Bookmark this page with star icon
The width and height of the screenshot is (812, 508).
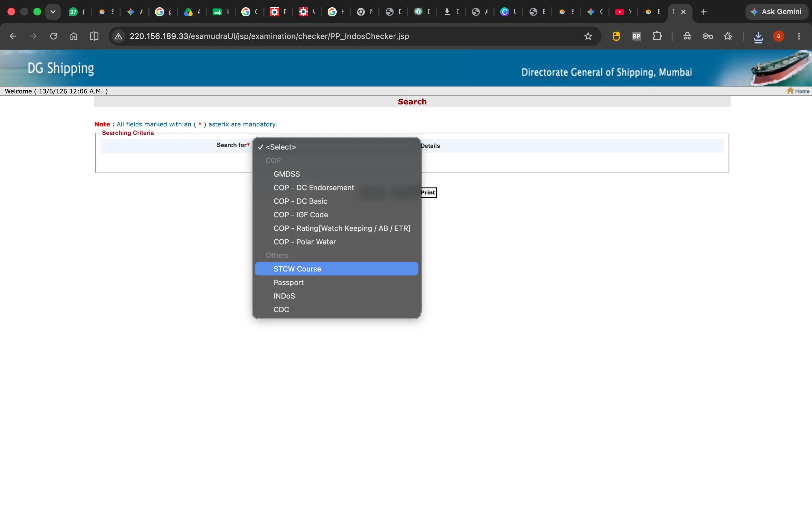click(x=588, y=36)
